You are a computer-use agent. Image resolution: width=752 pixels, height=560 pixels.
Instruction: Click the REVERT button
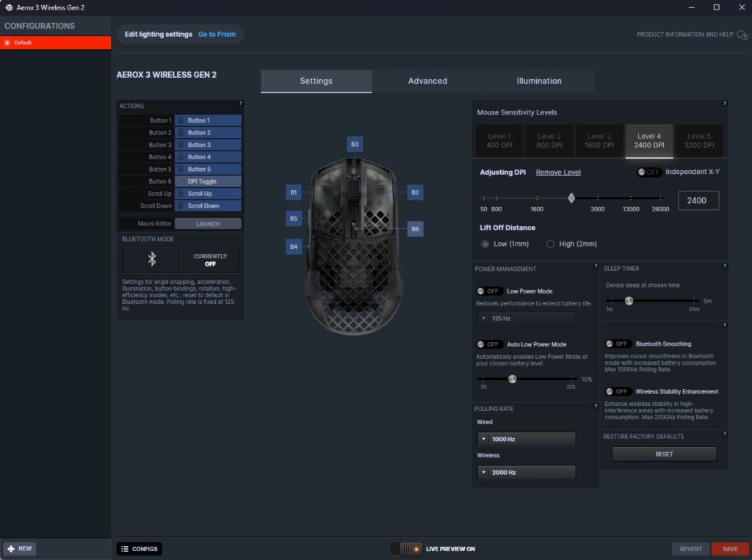[690, 549]
